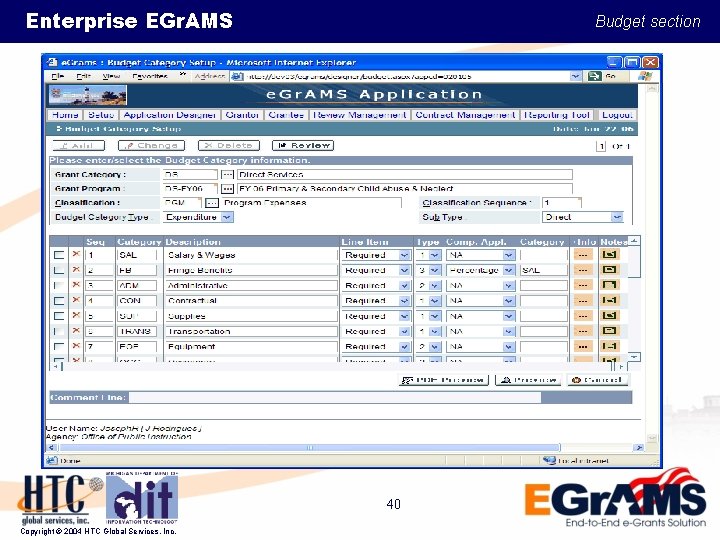Expand the browser address bar dropdown
The image size is (720, 540).
[575, 76]
